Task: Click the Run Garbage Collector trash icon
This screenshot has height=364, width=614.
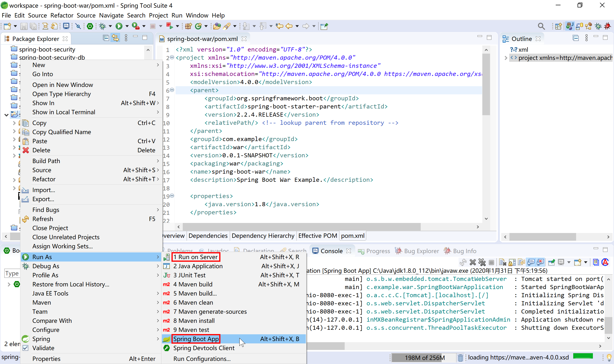Action: pyautogui.click(x=460, y=358)
